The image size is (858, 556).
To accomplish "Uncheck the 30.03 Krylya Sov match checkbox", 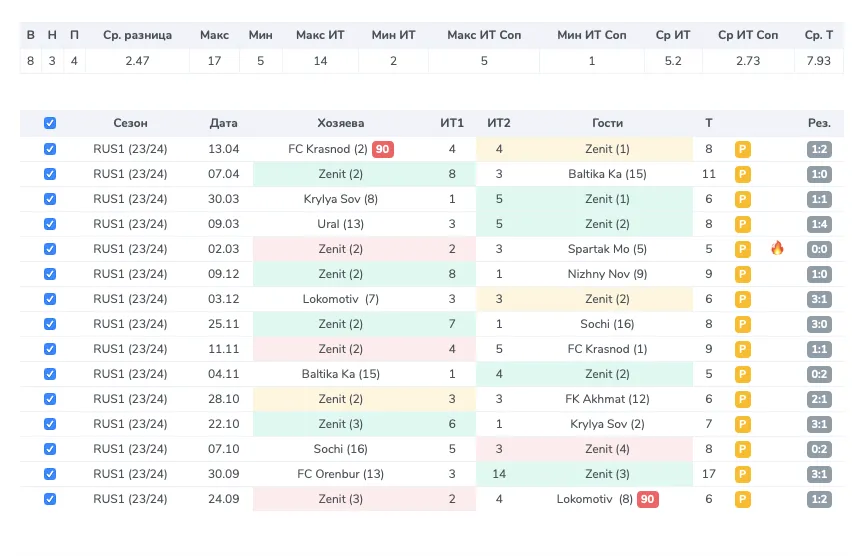I will [x=50, y=199].
